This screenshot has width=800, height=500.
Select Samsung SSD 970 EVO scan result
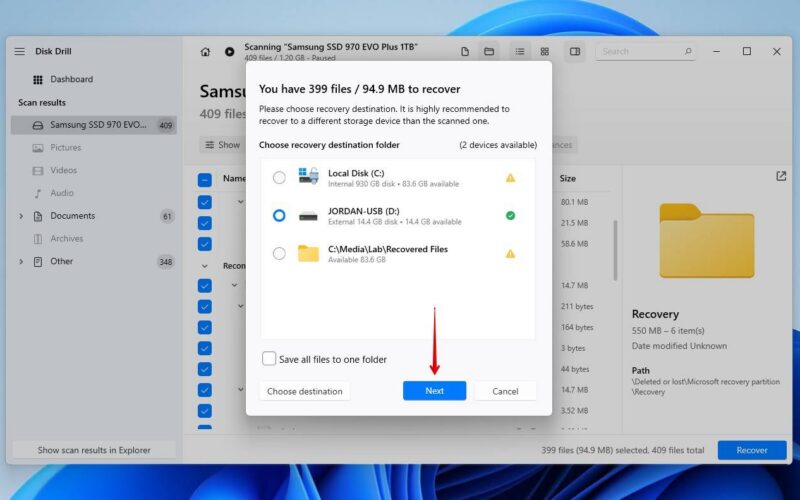(x=94, y=125)
